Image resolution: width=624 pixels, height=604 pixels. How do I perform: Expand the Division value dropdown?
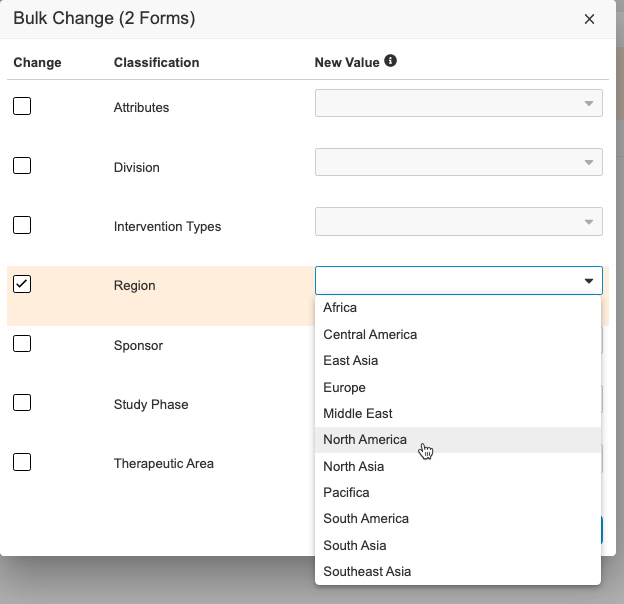pyautogui.click(x=458, y=163)
